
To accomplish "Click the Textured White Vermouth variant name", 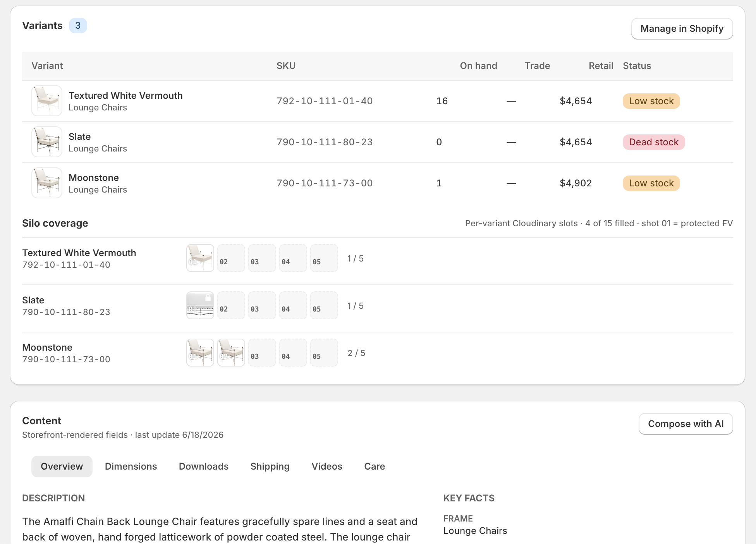I will 125,96.
